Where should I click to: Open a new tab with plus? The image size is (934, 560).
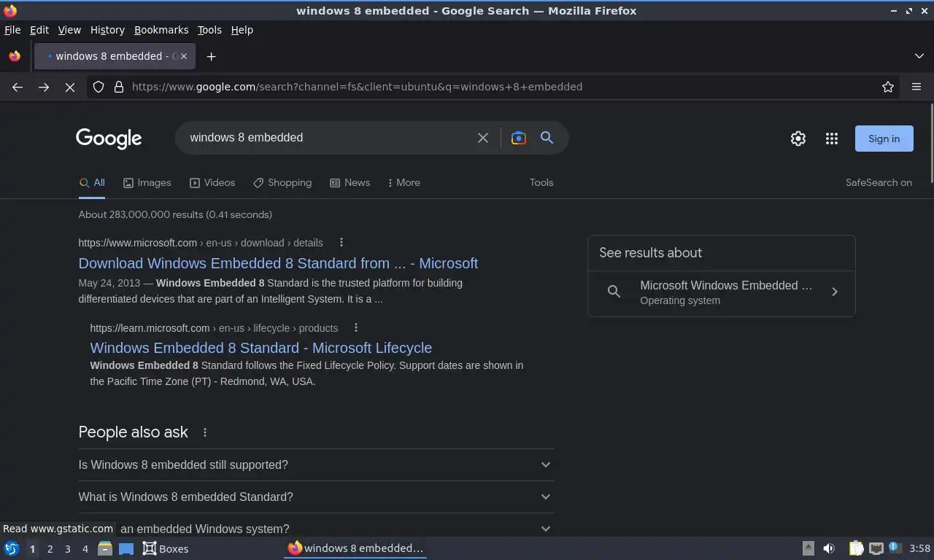click(x=211, y=56)
